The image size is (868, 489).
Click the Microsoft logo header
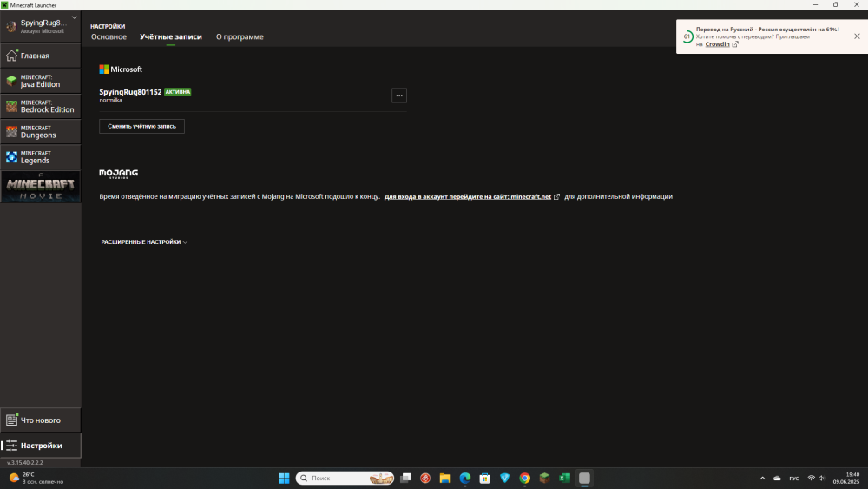121,69
